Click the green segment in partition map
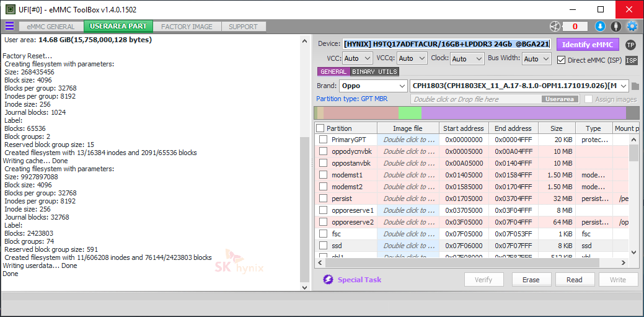The image size is (644, 317). 410,113
